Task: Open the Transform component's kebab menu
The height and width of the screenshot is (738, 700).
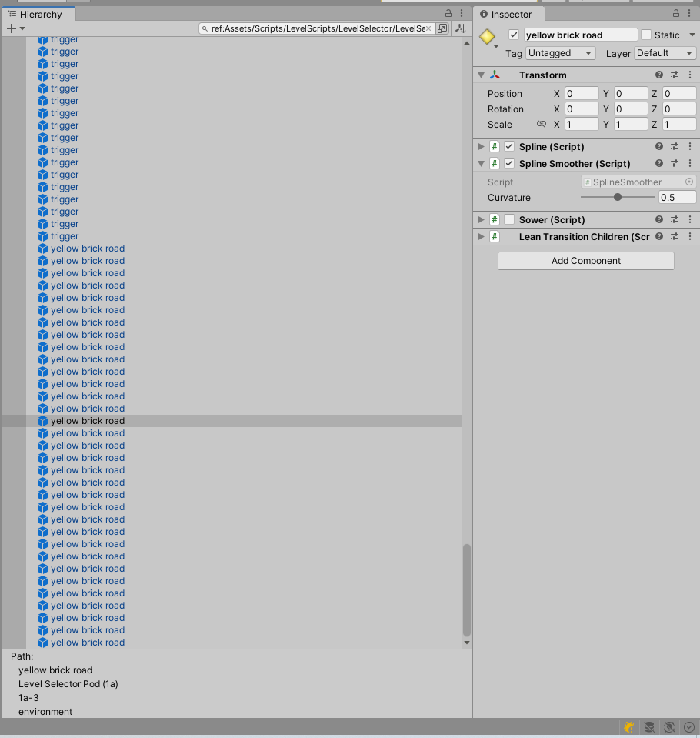Action: click(690, 75)
